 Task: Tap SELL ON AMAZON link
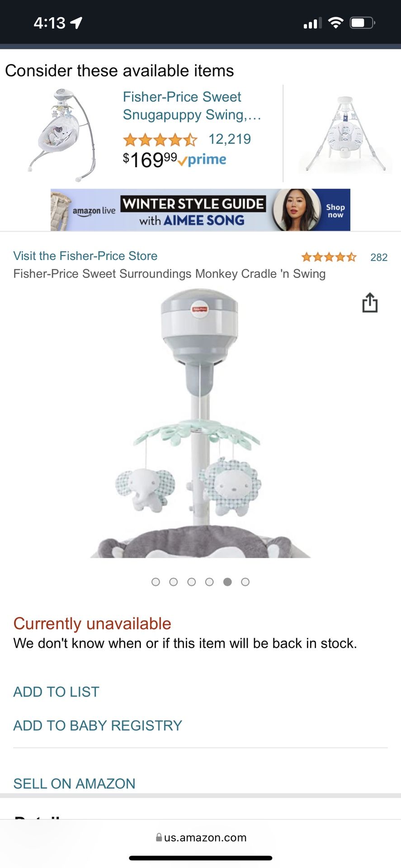74,783
